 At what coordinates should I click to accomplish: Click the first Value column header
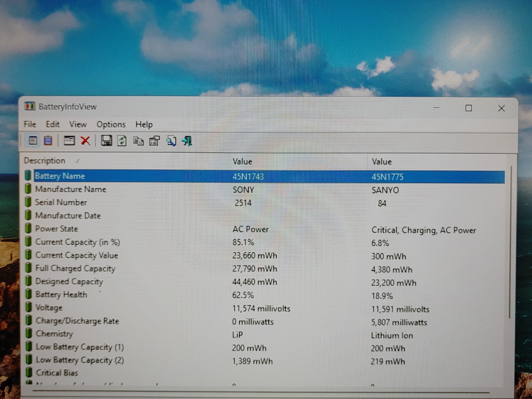point(242,161)
